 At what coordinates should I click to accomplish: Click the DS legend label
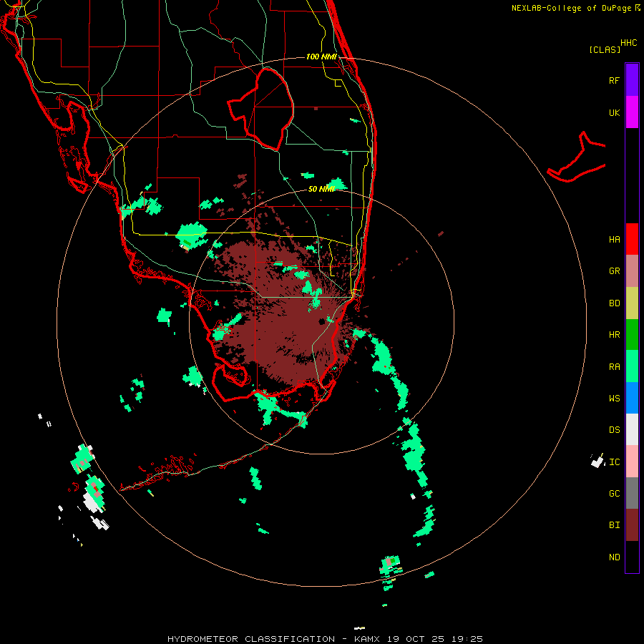614,430
